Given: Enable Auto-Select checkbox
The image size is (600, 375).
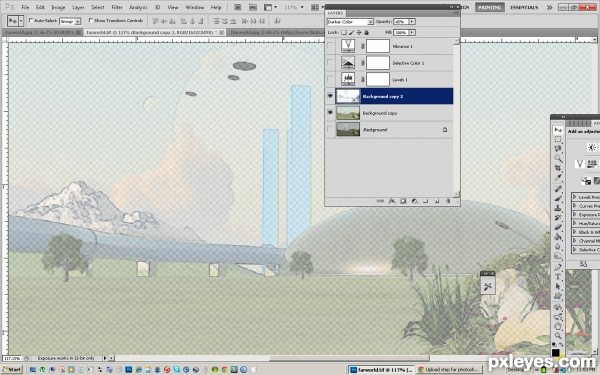Looking at the screenshot, I should [x=31, y=20].
